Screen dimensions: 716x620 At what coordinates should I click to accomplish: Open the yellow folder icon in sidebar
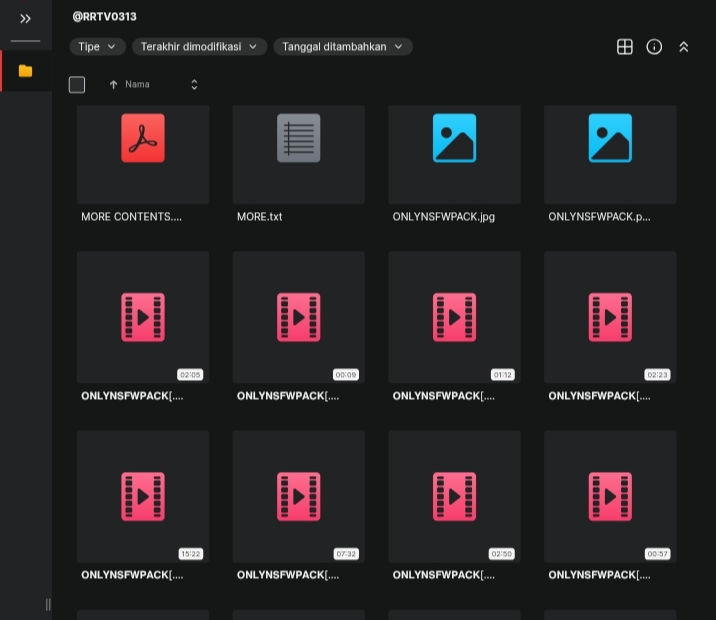[26, 71]
